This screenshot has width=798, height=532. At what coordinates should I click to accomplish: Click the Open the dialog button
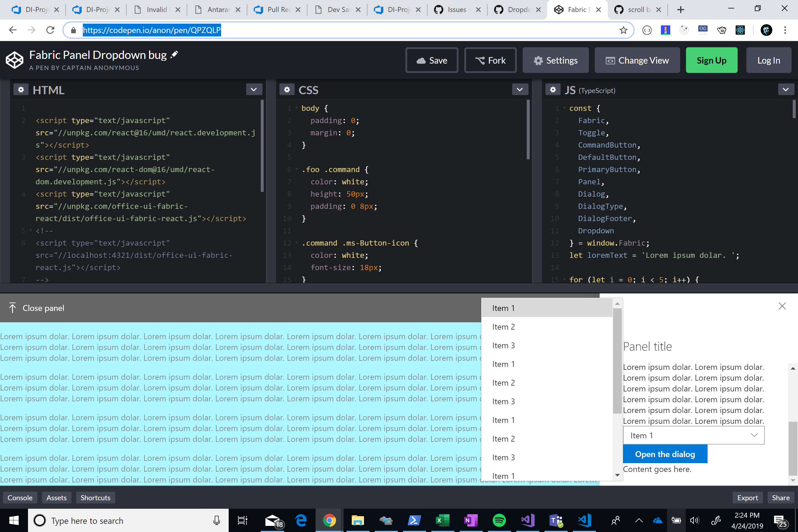(665, 454)
